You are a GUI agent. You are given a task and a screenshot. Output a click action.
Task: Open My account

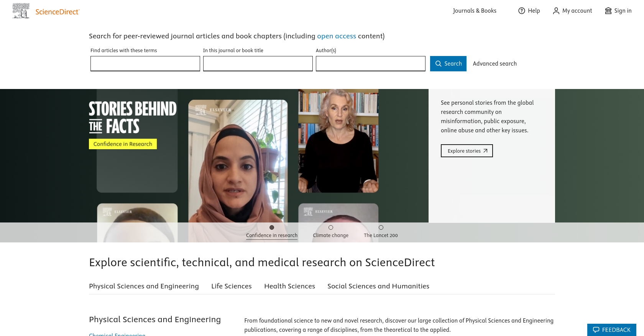[x=577, y=11]
